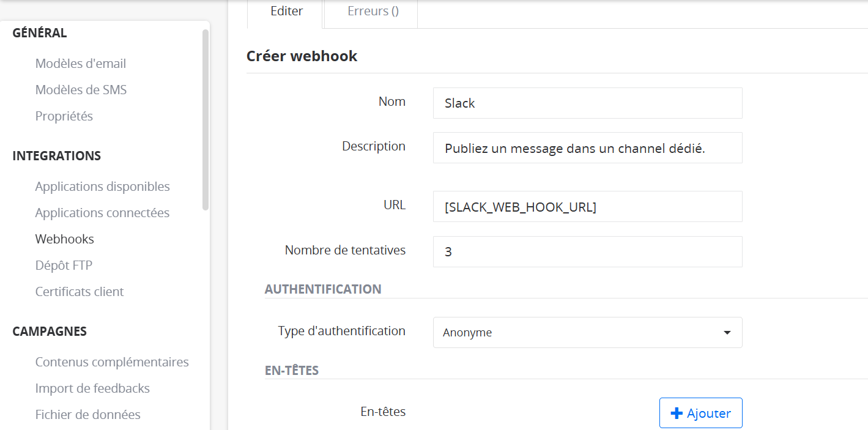Screen dimensions: 868x430
Task: Open Modèles de SMS in sidebar
Action: coord(81,90)
